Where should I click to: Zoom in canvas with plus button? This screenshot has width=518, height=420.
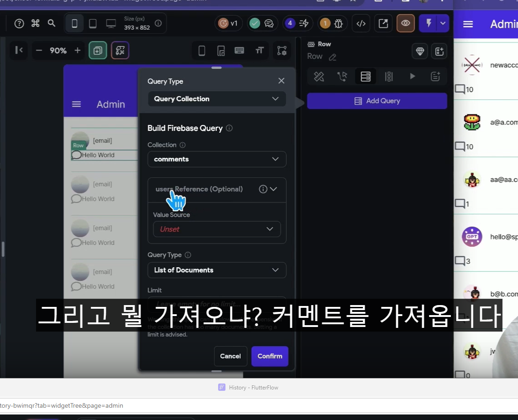pyautogui.click(x=78, y=51)
